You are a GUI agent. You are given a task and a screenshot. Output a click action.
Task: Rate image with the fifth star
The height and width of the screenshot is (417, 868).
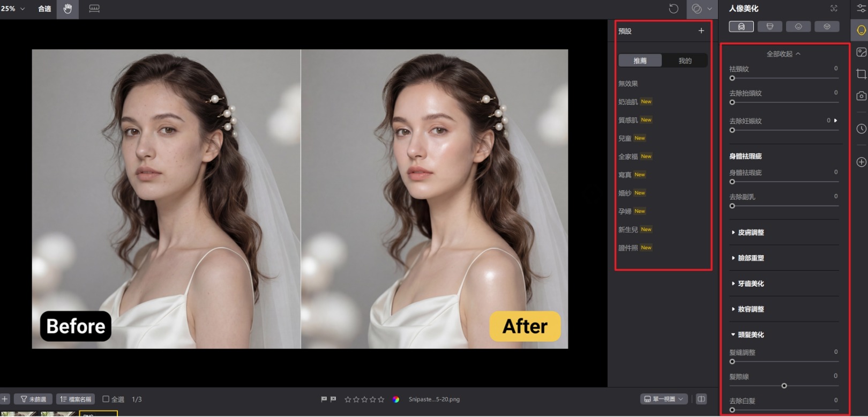pyautogui.click(x=381, y=399)
